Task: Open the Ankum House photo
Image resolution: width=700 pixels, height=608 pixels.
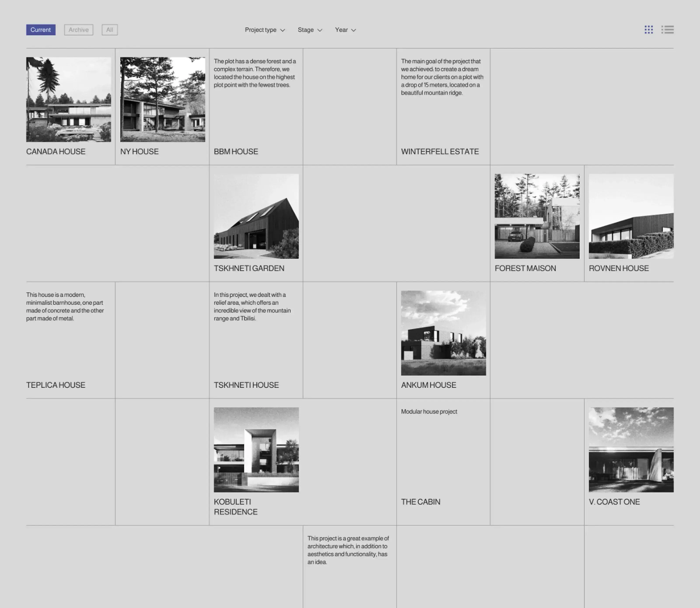Action: coord(443,333)
